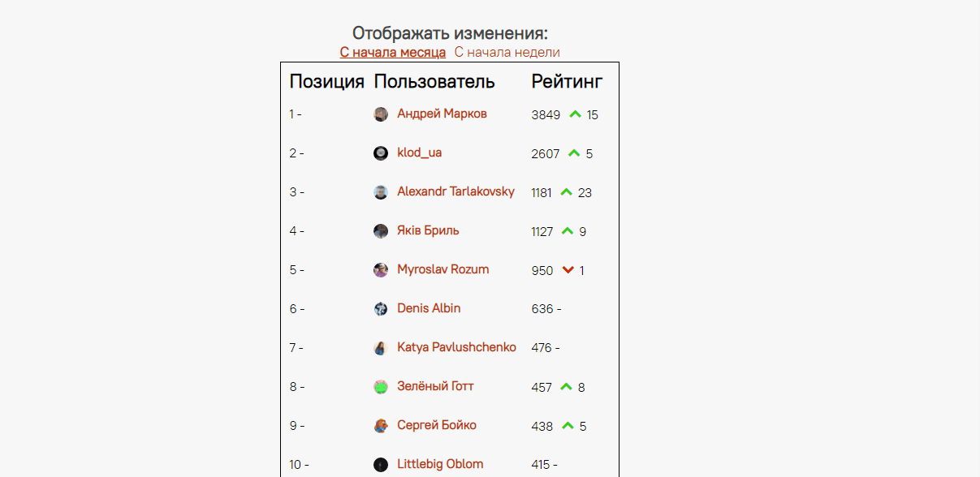This screenshot has height=477, width=980.
Task: Click Katya Pavlushchenko's avatar icon
Action: point(381,348)
